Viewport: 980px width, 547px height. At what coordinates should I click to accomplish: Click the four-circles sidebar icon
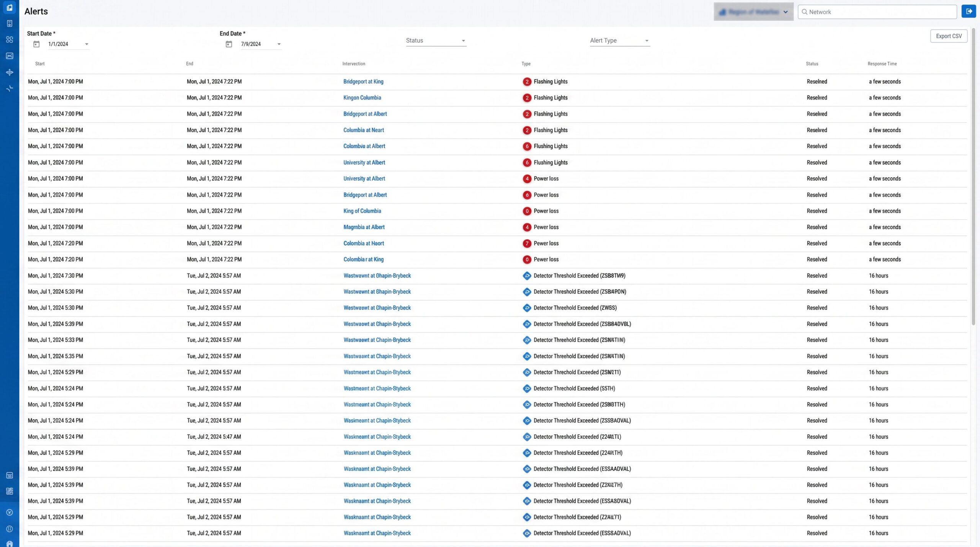(10, 40)
